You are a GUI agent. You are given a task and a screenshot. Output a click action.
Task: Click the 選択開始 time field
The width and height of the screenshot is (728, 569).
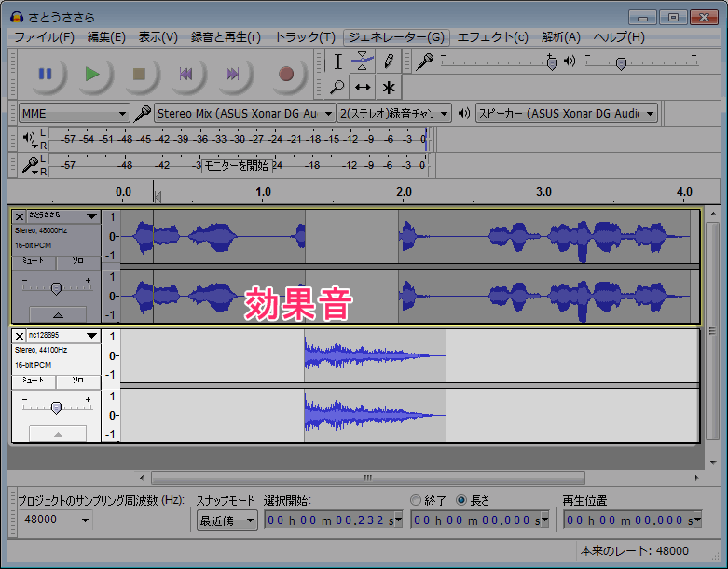point(333,520)
